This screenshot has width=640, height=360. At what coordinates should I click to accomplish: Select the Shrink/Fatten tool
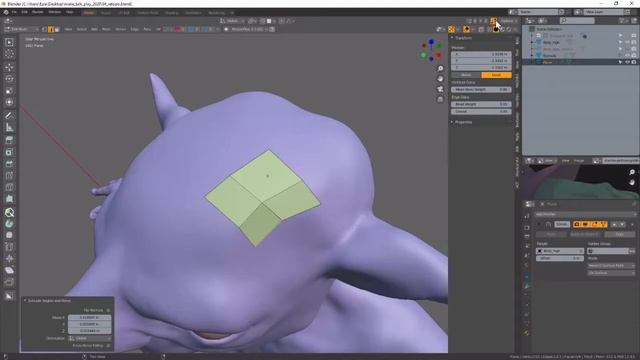pyautogui.click(x=9, y=259)
